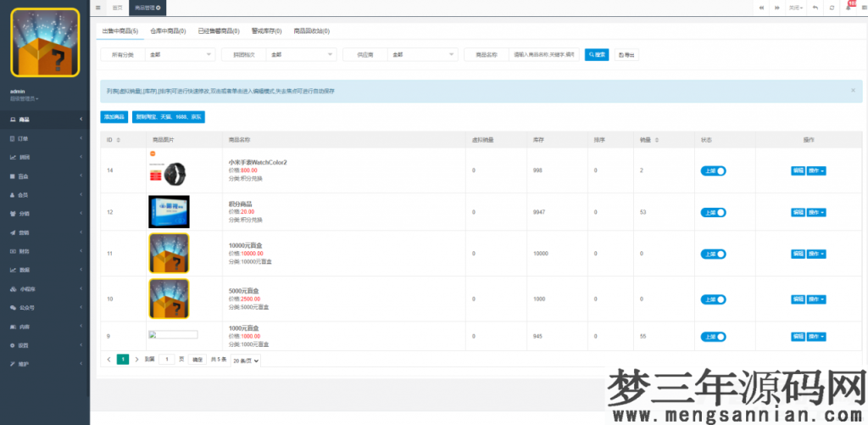Go to the previous page arrow
The width and height of the screenshot is (868, 425).
(x=108, y=359)
